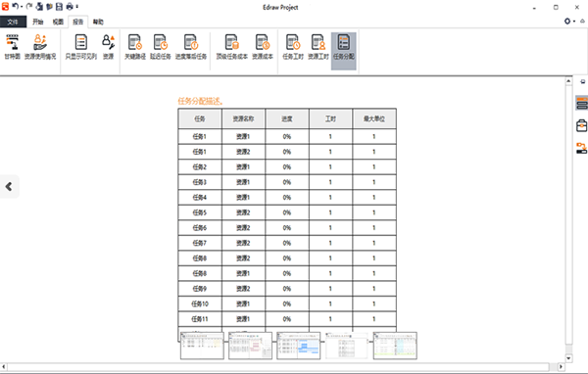Screen dimensions: 588x374
Task: Click the 任务3 cell in the table
Action: click(200, 182)
